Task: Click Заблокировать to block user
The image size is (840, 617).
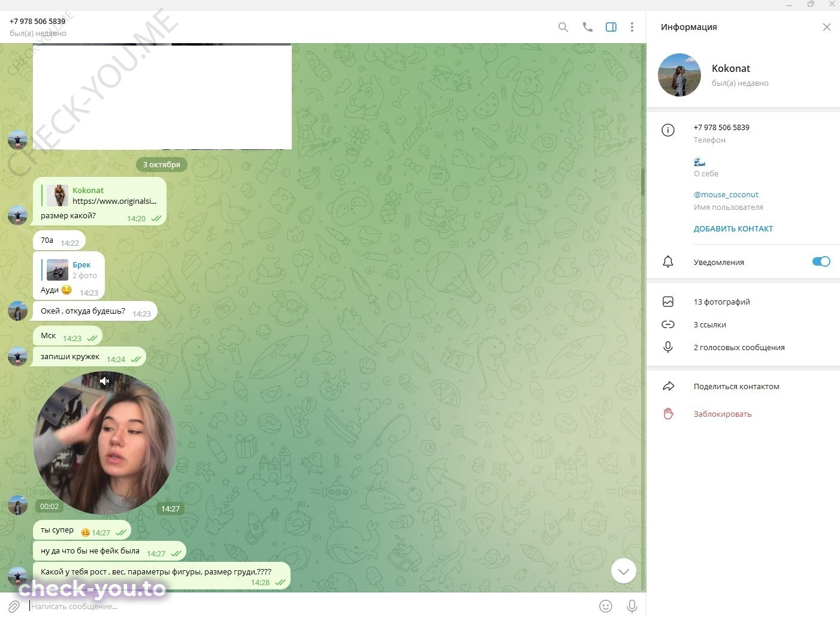Action: pos(723,414)
